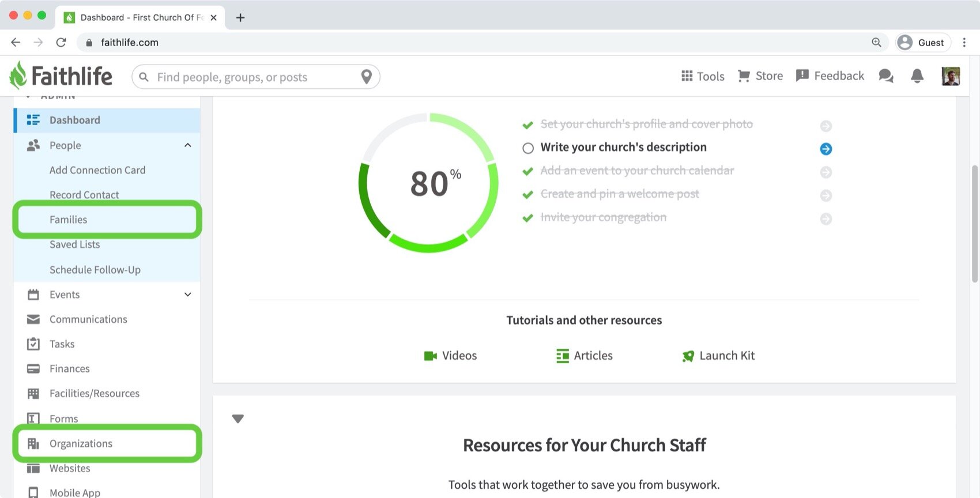Open Tasks in the sidebar
This screenshot has width=980, height=498.
click(62, 344)
